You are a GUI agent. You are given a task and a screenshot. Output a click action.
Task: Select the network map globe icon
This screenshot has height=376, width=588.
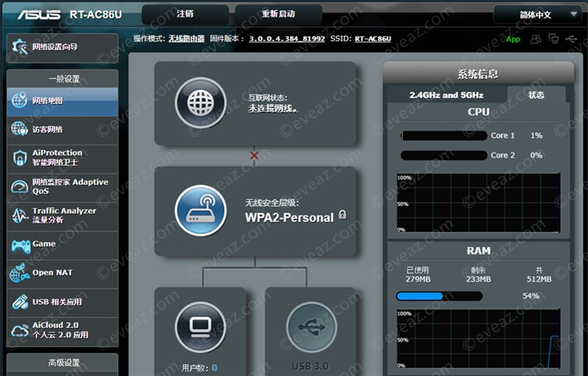click(20, 101)
